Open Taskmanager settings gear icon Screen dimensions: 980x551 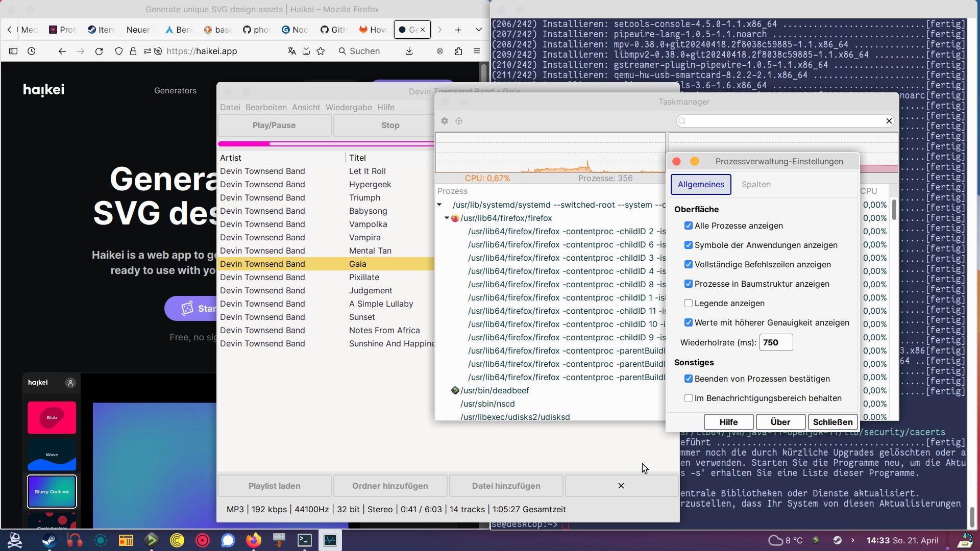point(445,121)
